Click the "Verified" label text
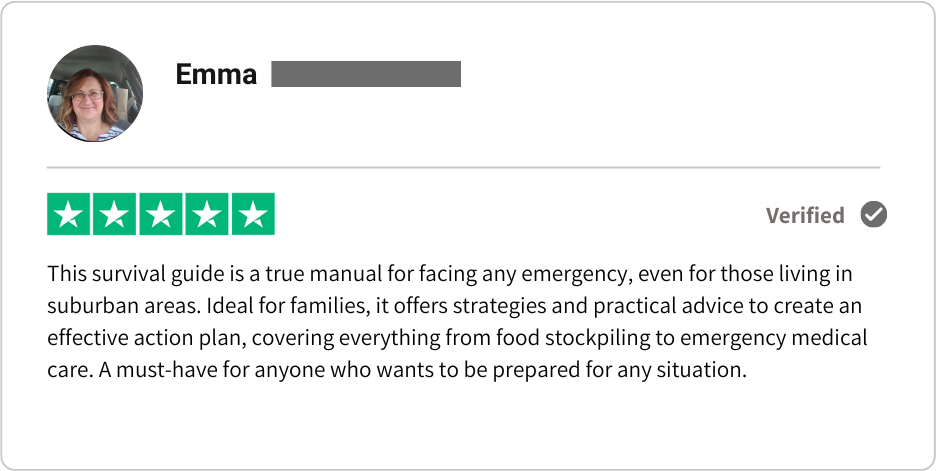 click(x=805, y=216)
